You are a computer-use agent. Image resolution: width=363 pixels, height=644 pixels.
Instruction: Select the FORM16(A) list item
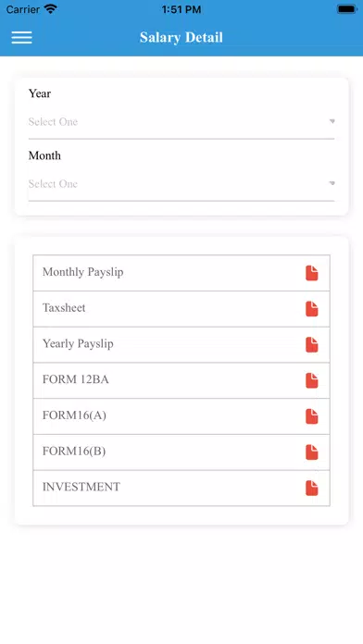181,416
